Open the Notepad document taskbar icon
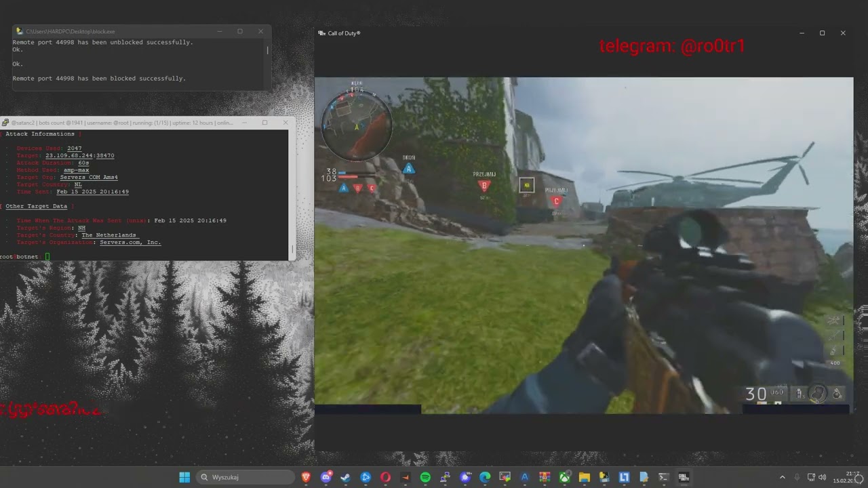868x488 pixels. point(644,477)
